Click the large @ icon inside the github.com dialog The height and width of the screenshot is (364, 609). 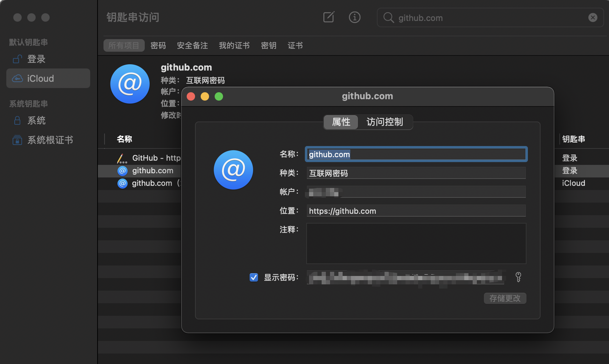tap(234, 170)
